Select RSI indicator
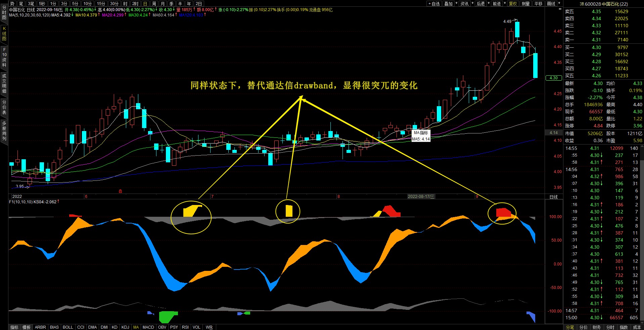 click(x=185, y=327)
